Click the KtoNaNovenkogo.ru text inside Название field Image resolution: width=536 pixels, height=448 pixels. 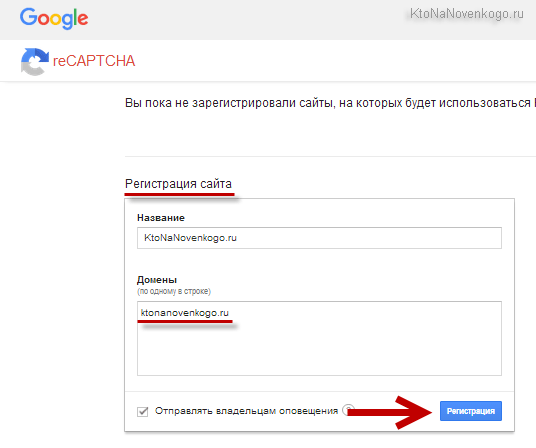190,238
